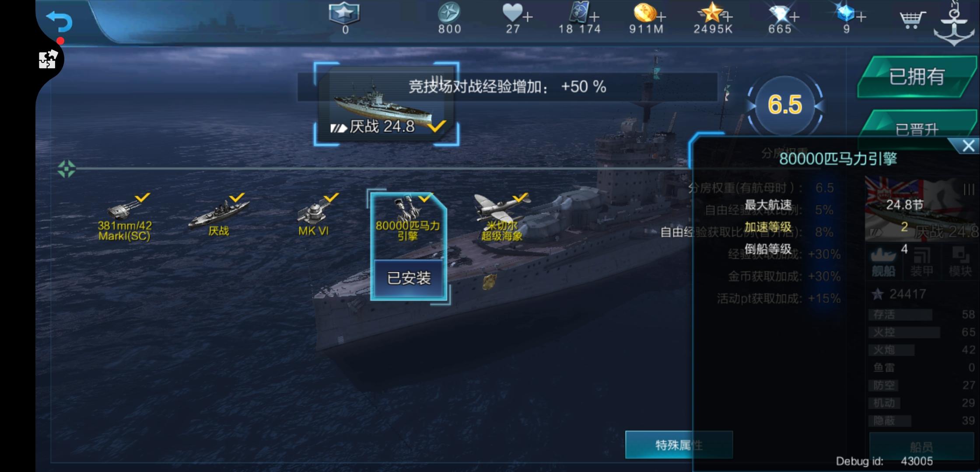Click the 6.5 tier weight badge

[x=785, y=105]
